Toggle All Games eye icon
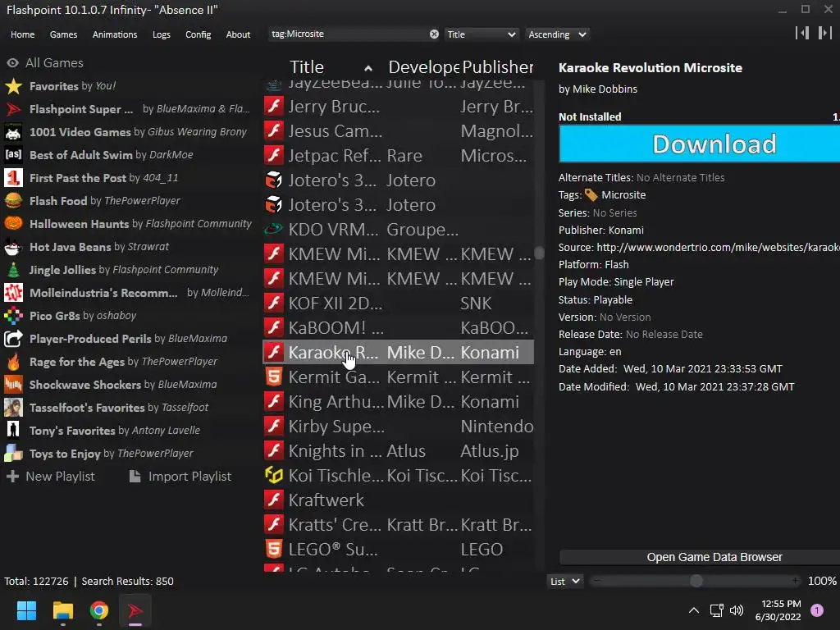 pyautogui.click(x=12, y=62)
